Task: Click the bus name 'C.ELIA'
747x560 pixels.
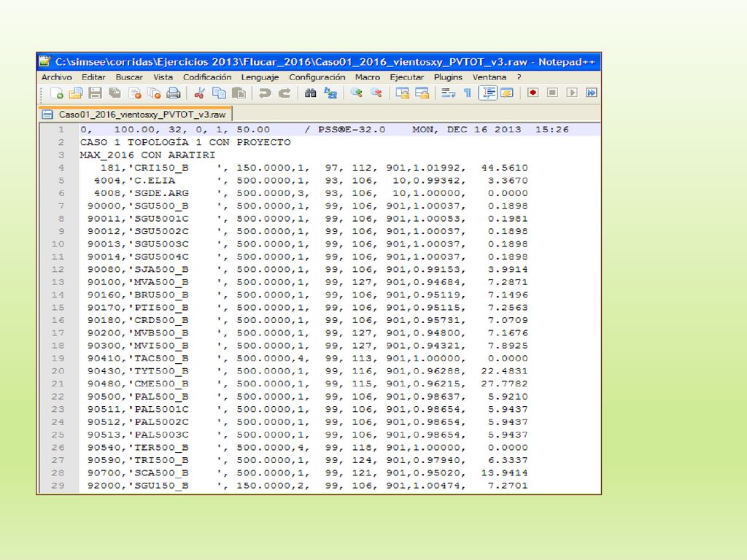Action: (x=155, y=181)
